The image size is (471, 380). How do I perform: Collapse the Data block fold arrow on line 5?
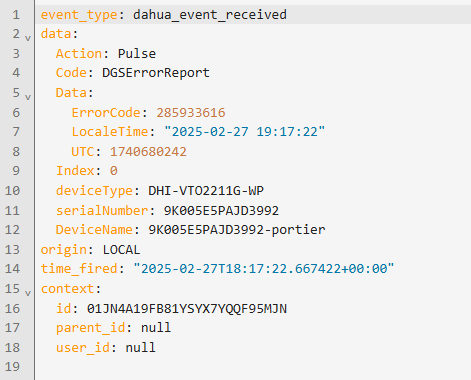(x=28, y=97)
